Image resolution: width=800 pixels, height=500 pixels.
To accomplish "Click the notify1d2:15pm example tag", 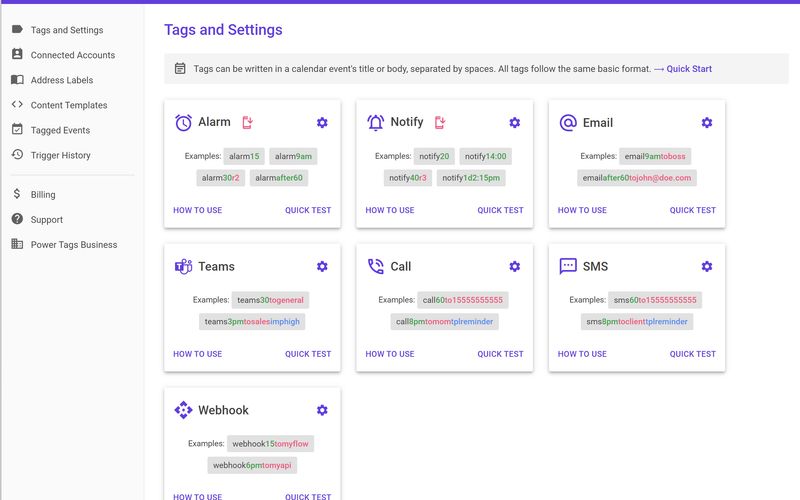I will click(x=471, y=178).
